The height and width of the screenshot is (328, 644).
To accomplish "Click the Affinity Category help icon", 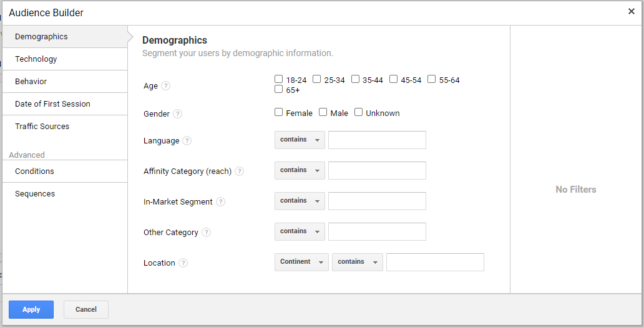I will (240, 171).
